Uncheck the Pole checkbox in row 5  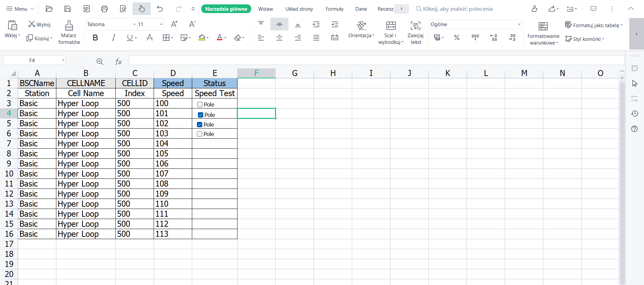click(x=200, y=125)
